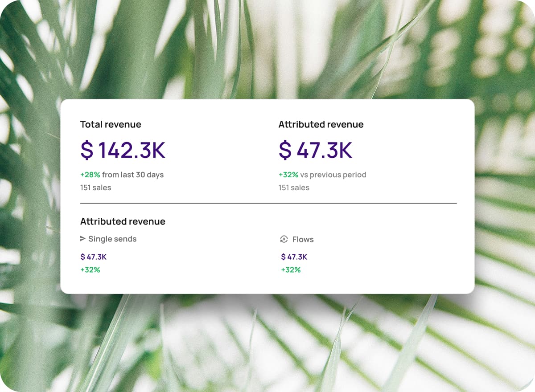This screenshot has height=392, width=535.
Task: Click the +32% change under Flows
Action: 291,269
